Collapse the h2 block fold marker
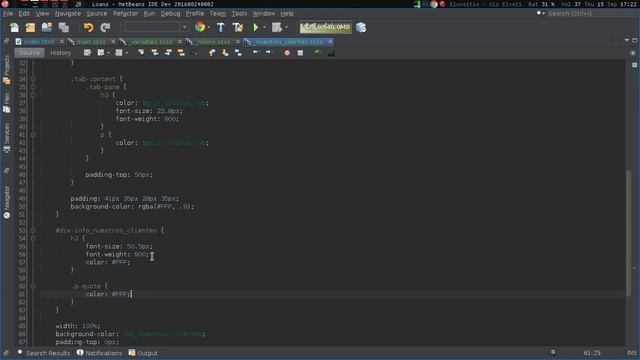 pos(33,238)
